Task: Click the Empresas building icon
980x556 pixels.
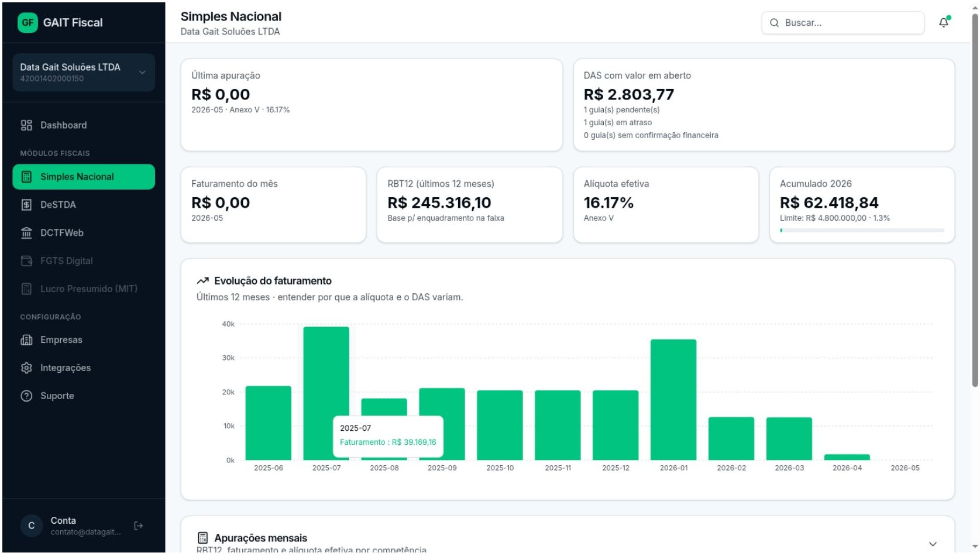Action: tap(26, 340)
